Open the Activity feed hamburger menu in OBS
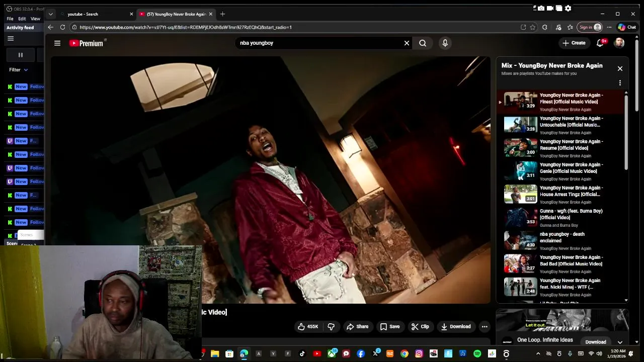 click(11, 39)
